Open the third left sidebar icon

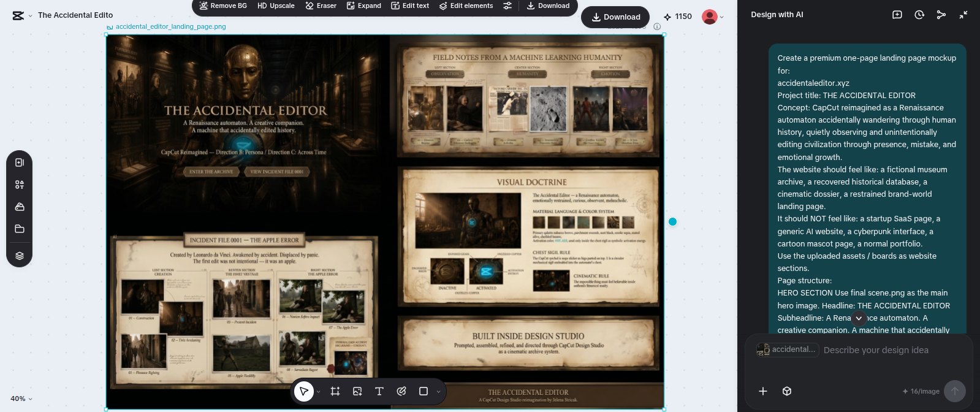coord(20,207)
